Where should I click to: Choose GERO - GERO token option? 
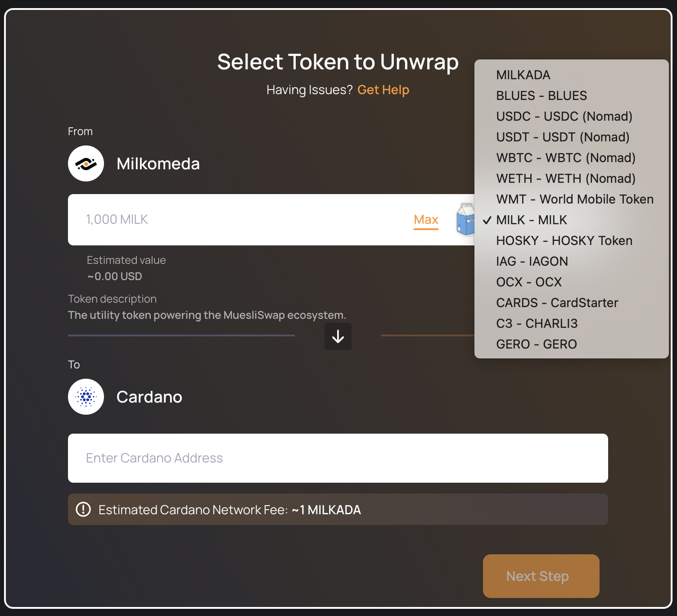(536, 344)
